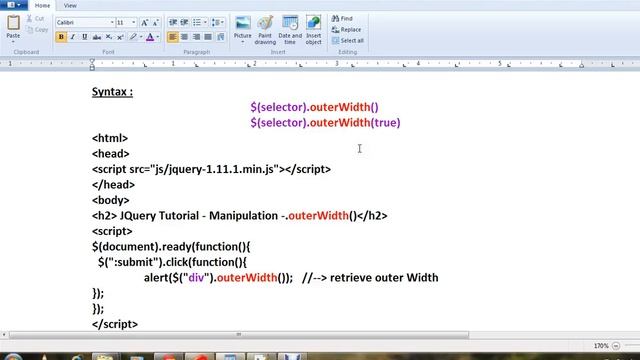Open the highlight color dropdown arrow
The height and width of the screenshot is (360, 640).
pos(141,37)
